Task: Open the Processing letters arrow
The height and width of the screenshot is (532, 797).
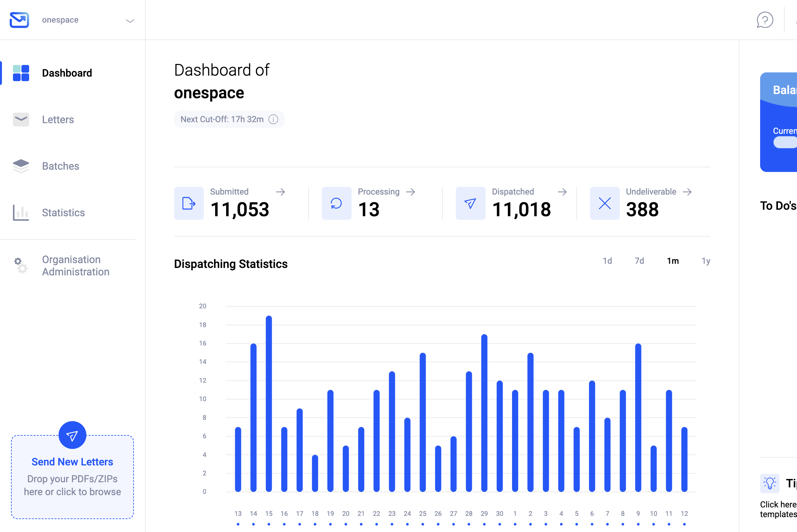Action: pyautogui.click(x=411, y=192)
